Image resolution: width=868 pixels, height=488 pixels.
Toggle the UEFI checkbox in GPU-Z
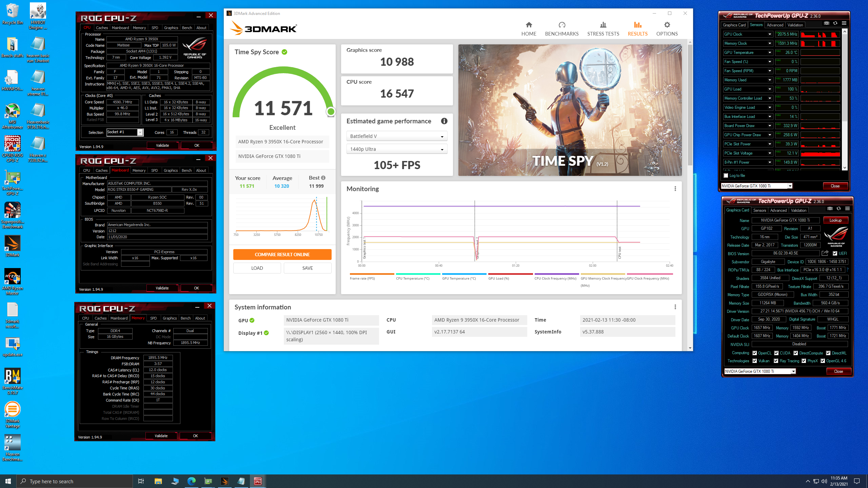click(x=835, y=253)
